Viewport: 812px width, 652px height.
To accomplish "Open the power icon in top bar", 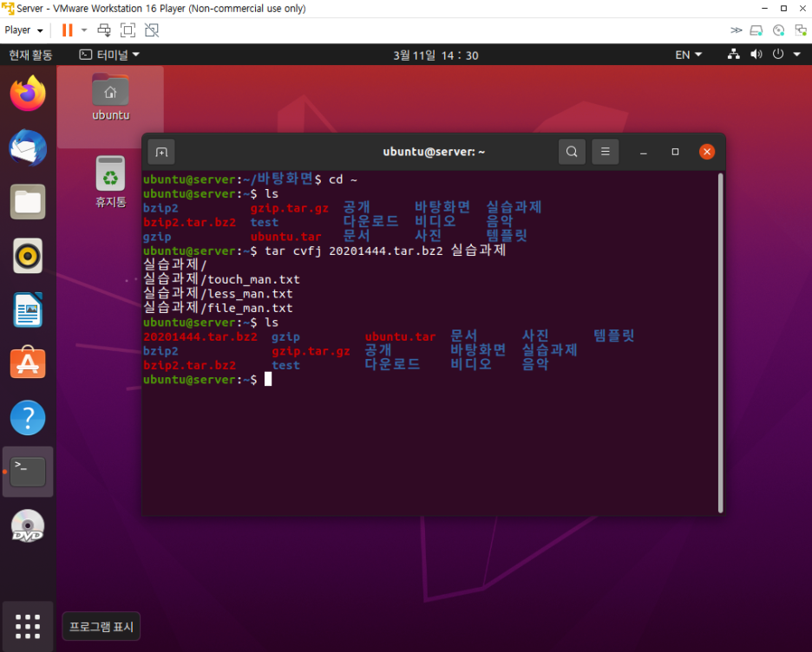I will (x=778, y=55).
